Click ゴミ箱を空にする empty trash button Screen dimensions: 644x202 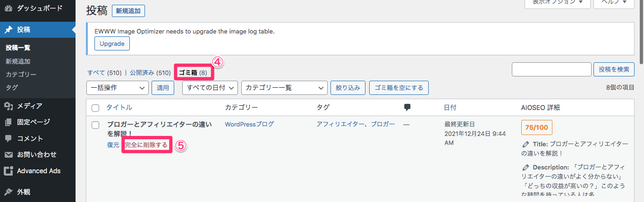(399, 88)
